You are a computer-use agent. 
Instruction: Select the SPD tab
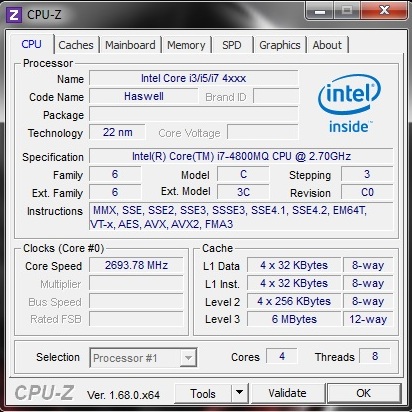point(232,45)
